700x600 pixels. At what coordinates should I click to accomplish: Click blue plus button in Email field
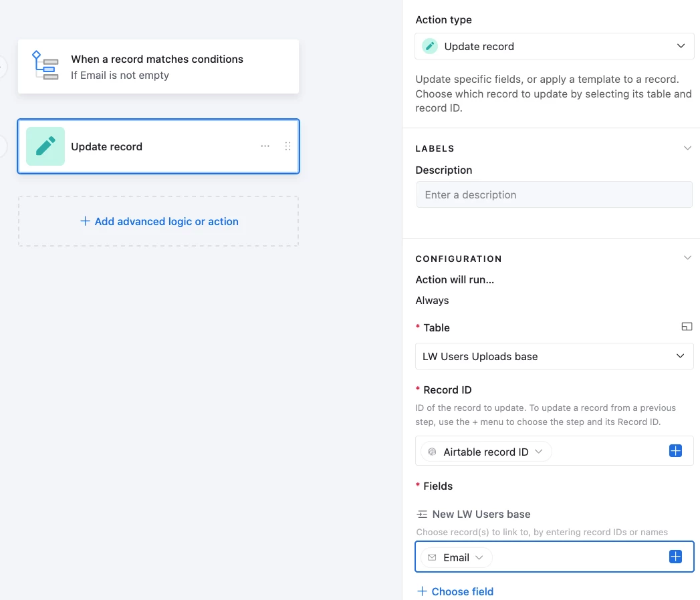(675, 557)
